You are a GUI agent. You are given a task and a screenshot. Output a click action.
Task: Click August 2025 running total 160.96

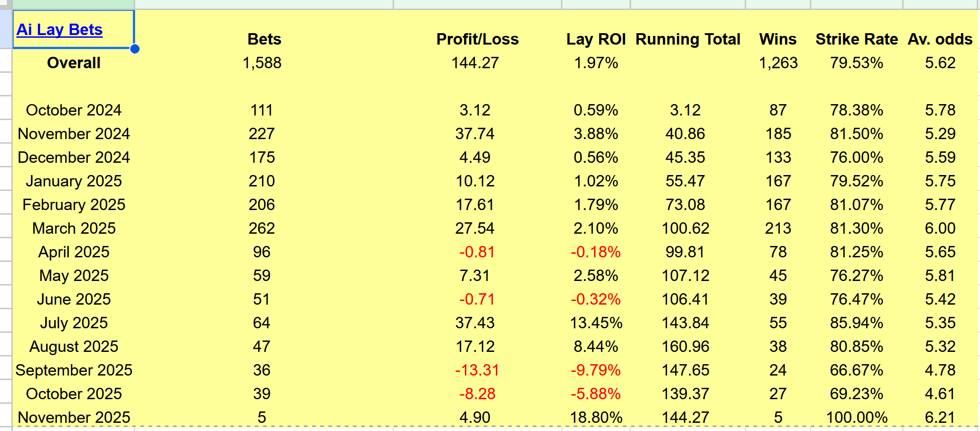tap(685, 346)
